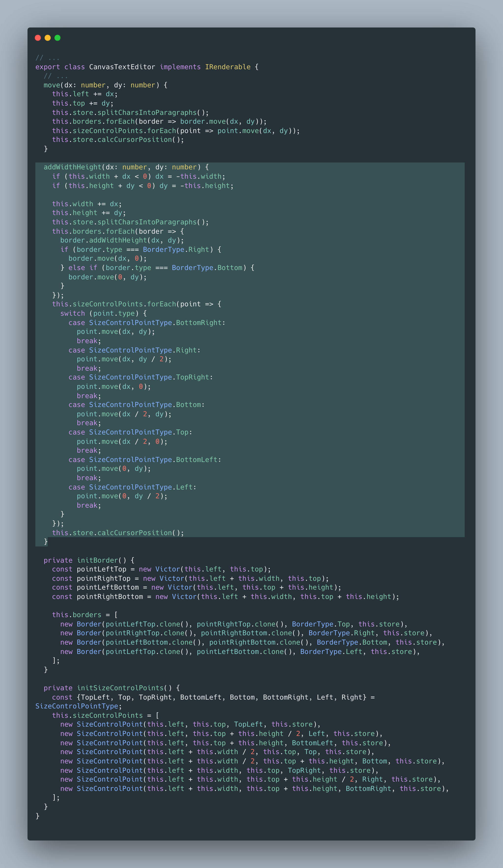Click 'BorderType.Right' in the if condition
This screenshot has height=868, width=503.
tap(176, 249)
